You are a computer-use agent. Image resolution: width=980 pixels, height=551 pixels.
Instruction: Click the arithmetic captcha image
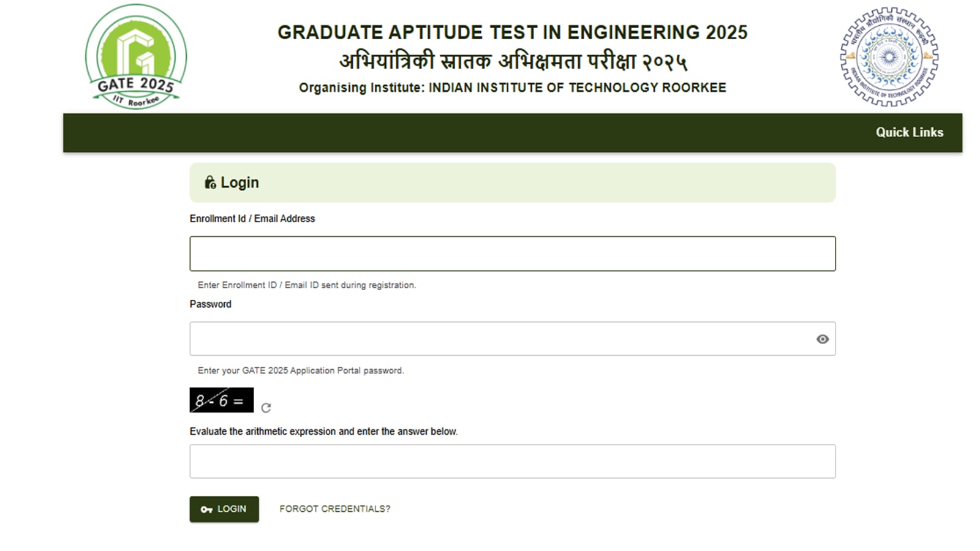[x=221, y=400]
